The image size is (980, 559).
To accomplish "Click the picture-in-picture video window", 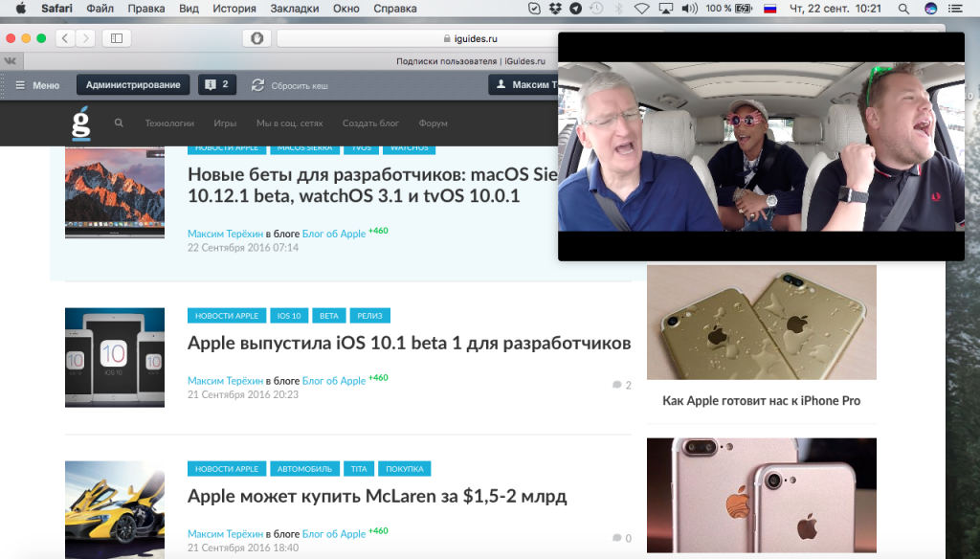I will pyautogui.click(x=761, y=146).
